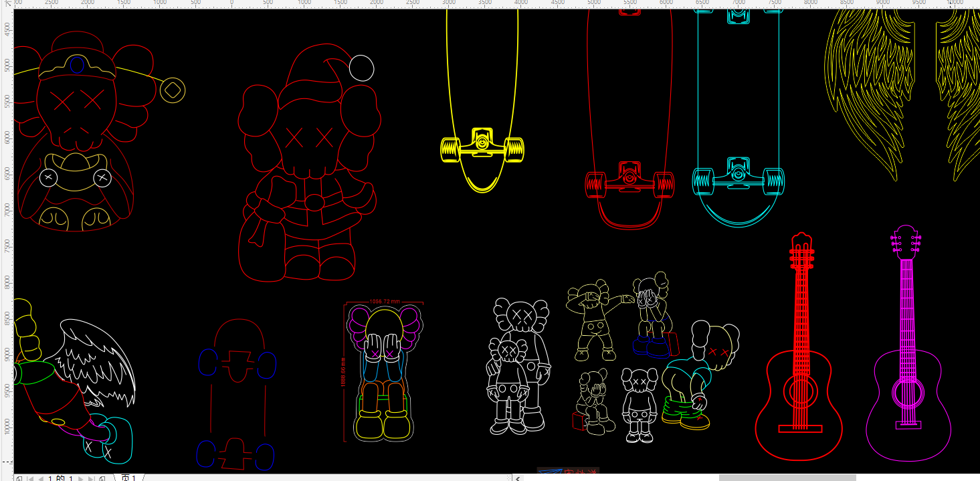Select the vertical "1988.96 mm" dimension label
The height and width of the screenshot is (481, 980).
click(342, 371)
